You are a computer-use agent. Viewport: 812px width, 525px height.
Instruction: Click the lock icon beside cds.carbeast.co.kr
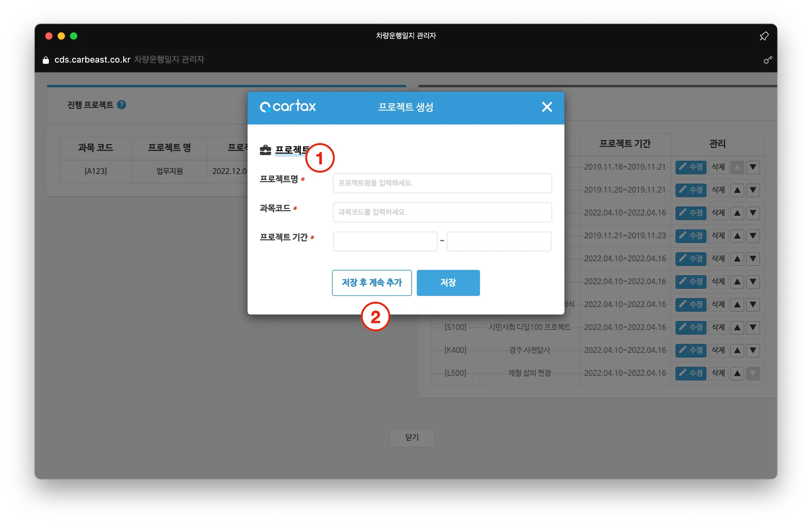[46, 60]
